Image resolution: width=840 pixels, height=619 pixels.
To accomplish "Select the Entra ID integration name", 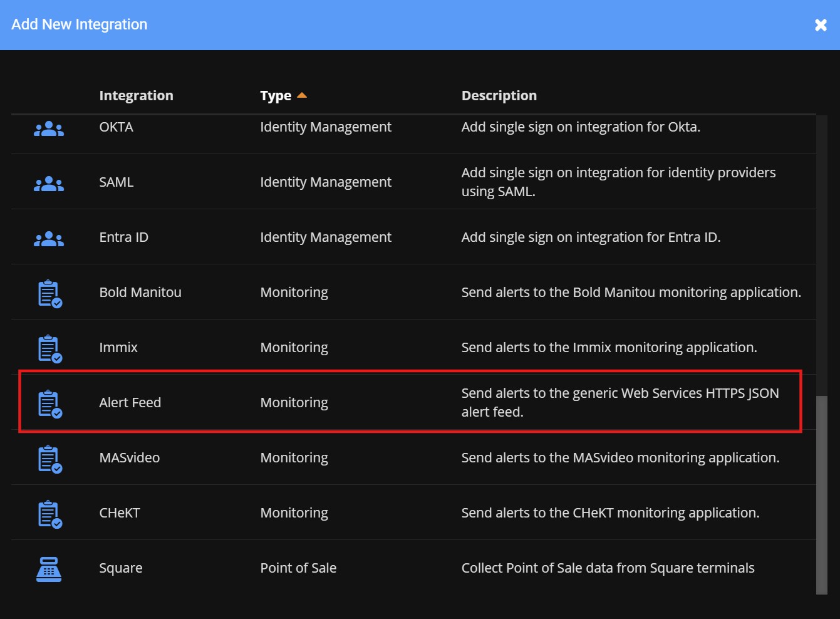I will (124, 237).
